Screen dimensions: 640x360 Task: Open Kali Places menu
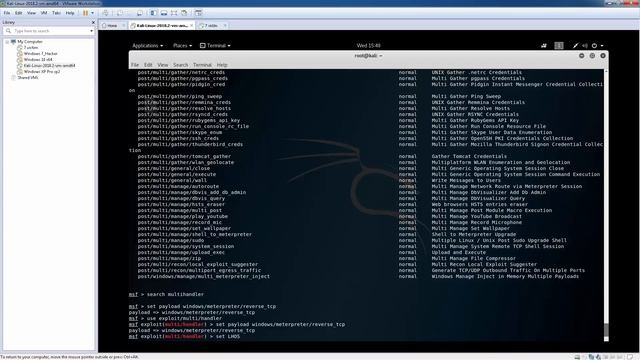182,46
